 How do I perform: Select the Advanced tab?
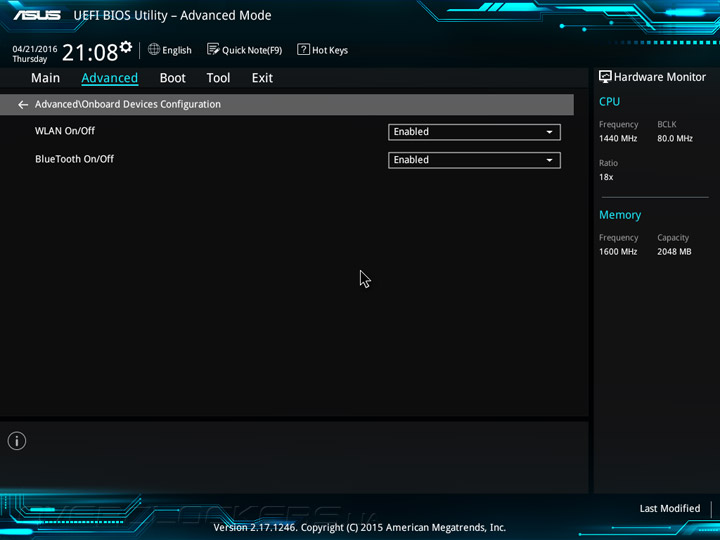coord(109,78)
